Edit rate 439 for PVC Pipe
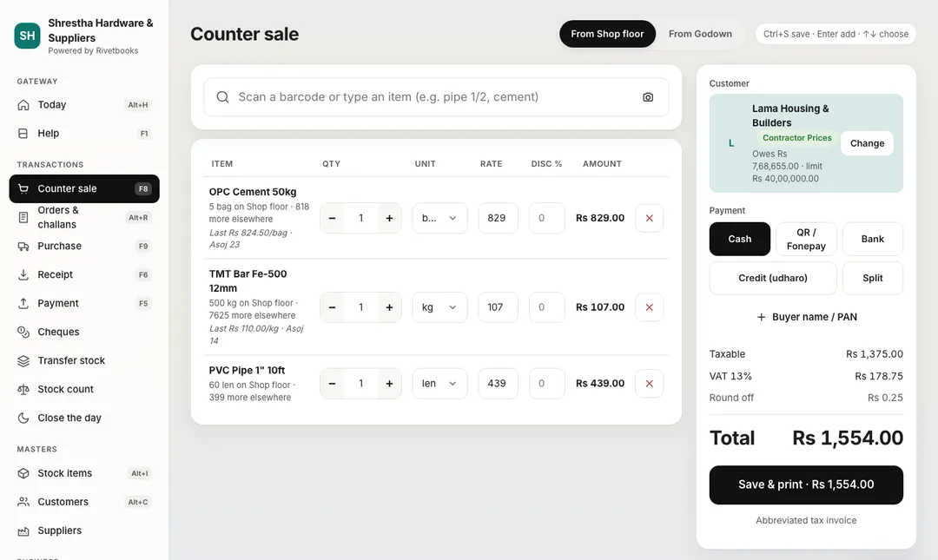Screen dimensions: 938x560 (498, 384)
